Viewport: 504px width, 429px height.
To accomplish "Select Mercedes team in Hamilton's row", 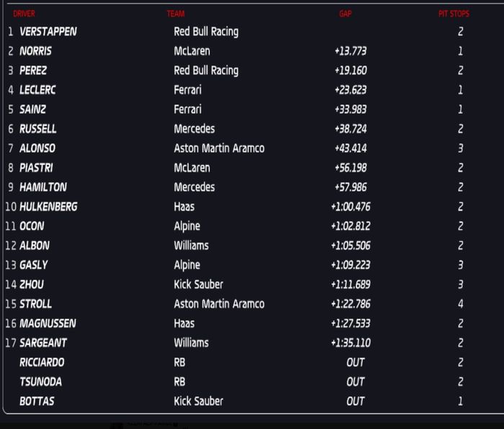I will click(x=194, y=187).
